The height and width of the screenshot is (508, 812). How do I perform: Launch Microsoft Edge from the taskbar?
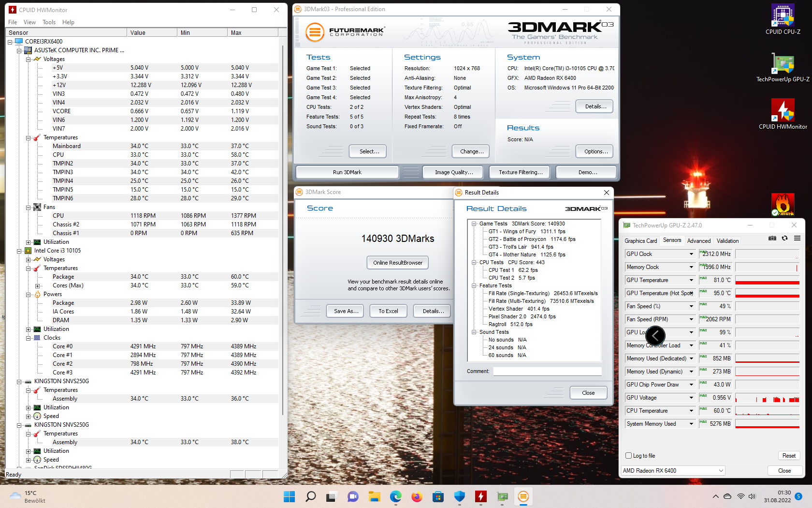coord(396,496)
